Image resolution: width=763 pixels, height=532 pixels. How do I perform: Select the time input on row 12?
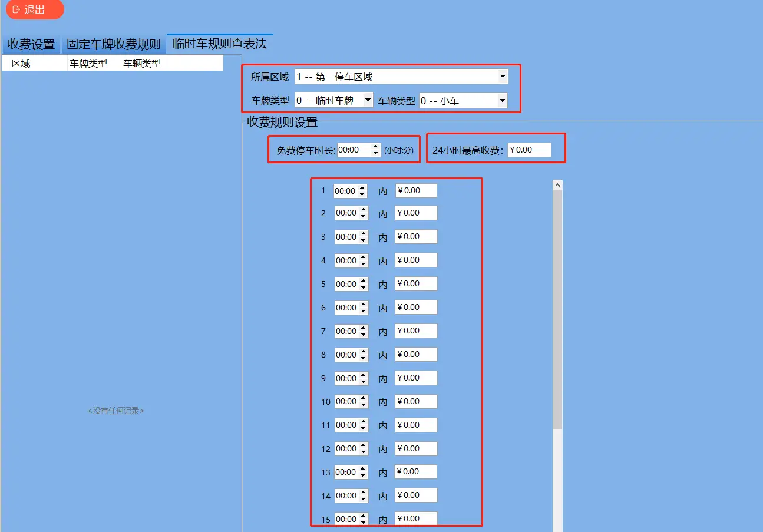pyautogui.click(x=349, y=448)
